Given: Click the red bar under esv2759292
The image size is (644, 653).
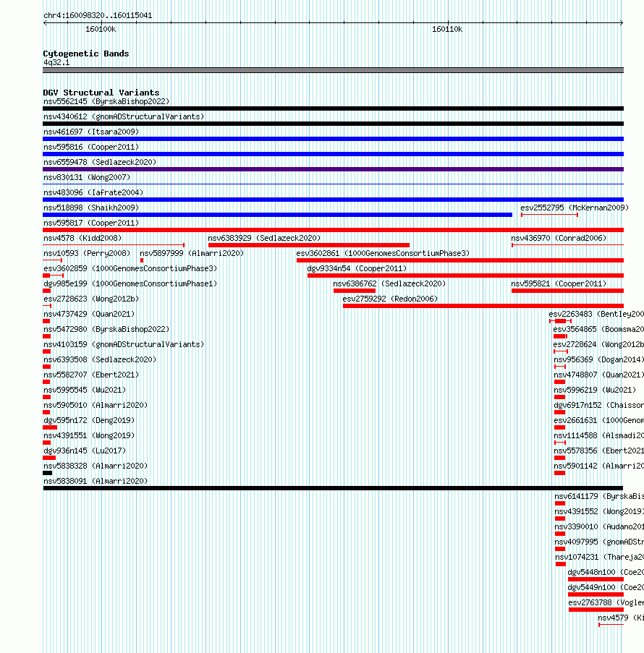Looking at the screenshot, I should [483, 306].
